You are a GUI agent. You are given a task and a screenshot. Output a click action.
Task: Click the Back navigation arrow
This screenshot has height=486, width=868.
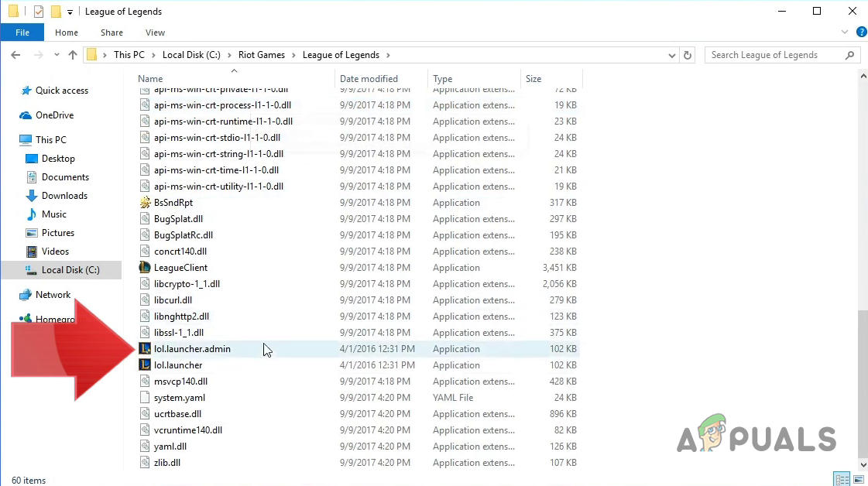pyautogui.click(x=15, y=55)
